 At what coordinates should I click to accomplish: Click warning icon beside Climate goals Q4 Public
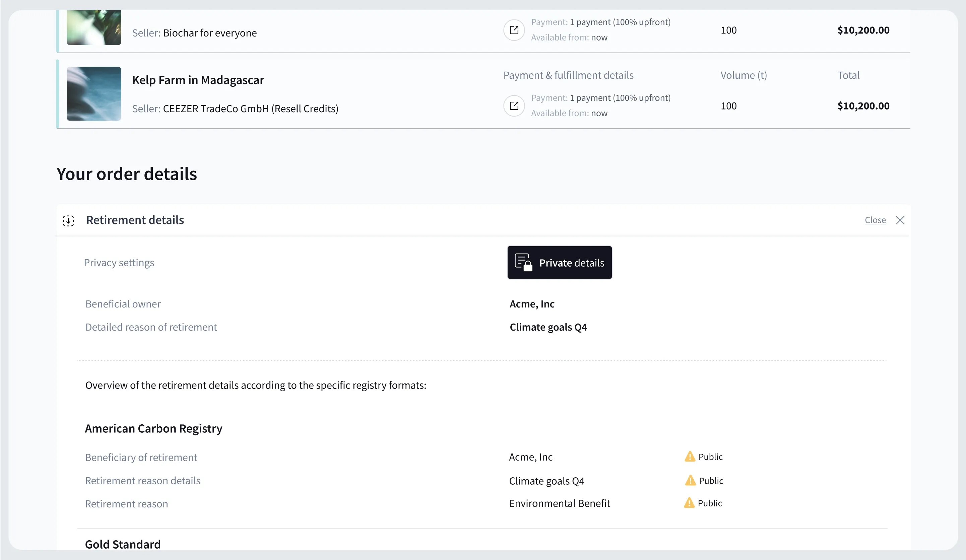(x=690, y=480)
